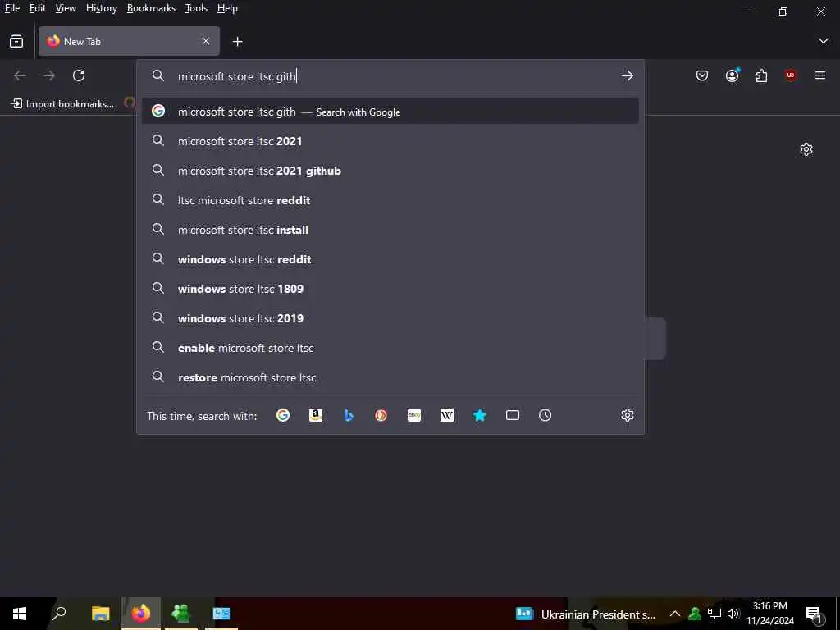This screenshot has width=840, height=630.
Task: Open the volume speaker tray icon
Action: 733,614
